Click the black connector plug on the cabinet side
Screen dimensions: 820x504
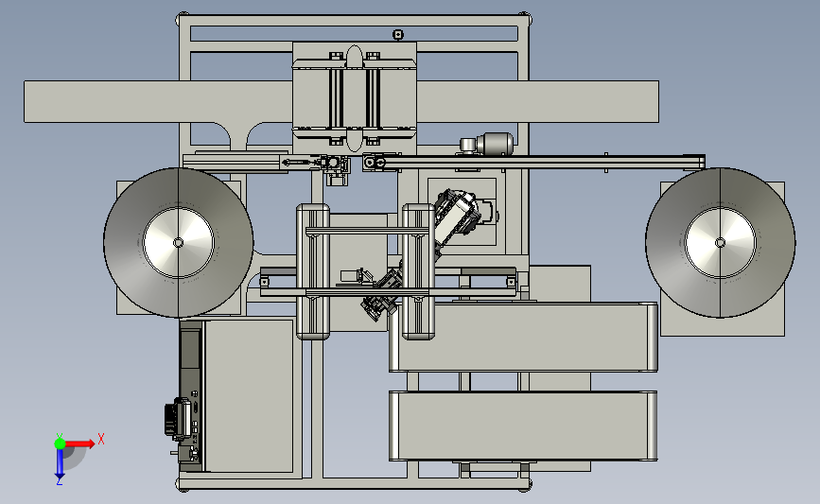pos(177,418)
